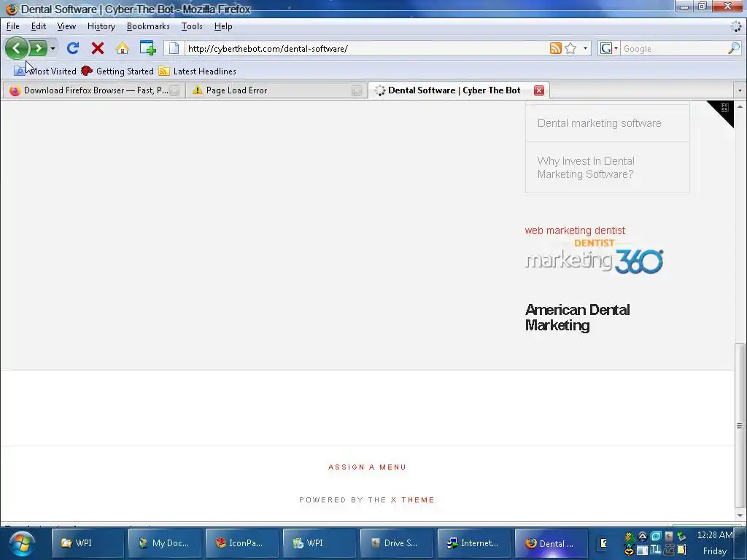This screenshot has width=747, height=560.
Task: Open a new tab with the plus-tab icon
Action: point(147,48)
